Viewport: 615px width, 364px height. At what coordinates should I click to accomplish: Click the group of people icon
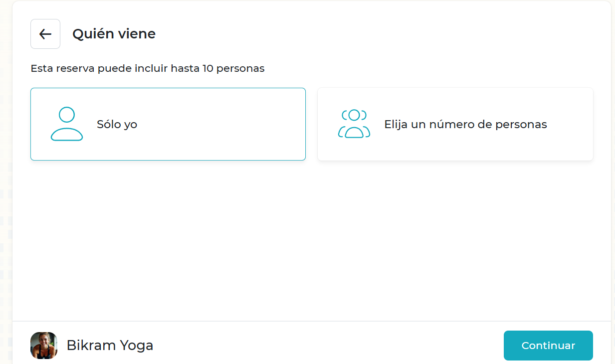tap(354, 124)
